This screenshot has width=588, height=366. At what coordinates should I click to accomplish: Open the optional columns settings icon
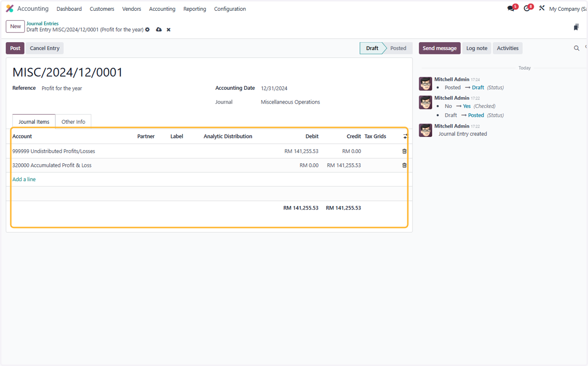point(405,136)
